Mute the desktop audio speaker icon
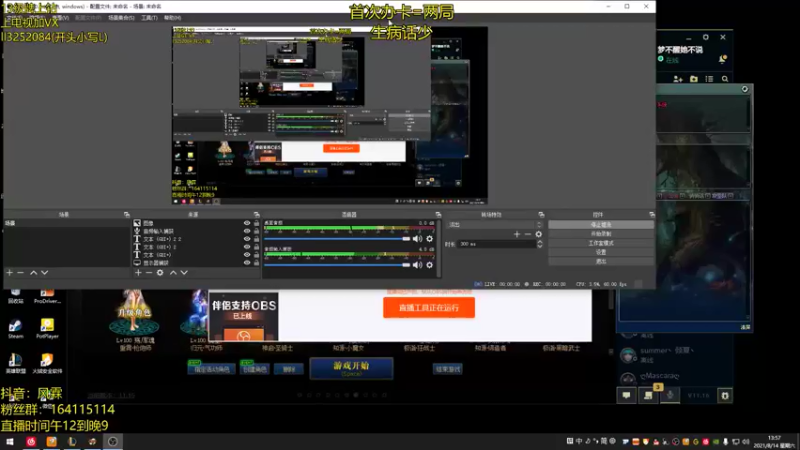 [417, 239]
